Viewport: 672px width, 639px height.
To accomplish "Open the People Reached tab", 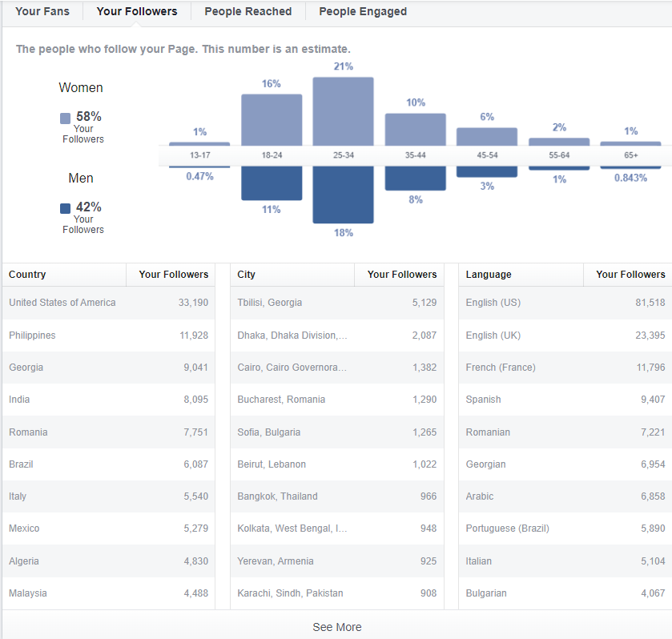I will pyautogui.click(x=247, y=11).
